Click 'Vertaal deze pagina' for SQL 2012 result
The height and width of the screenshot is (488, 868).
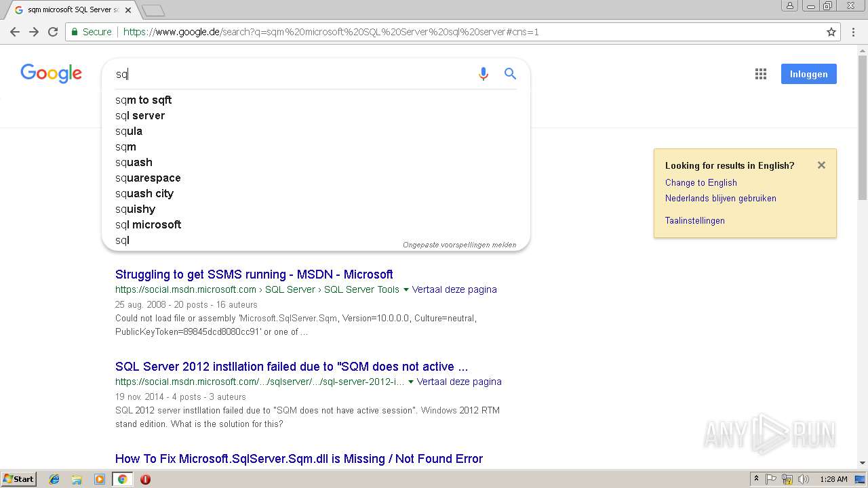tap(459, 382)
